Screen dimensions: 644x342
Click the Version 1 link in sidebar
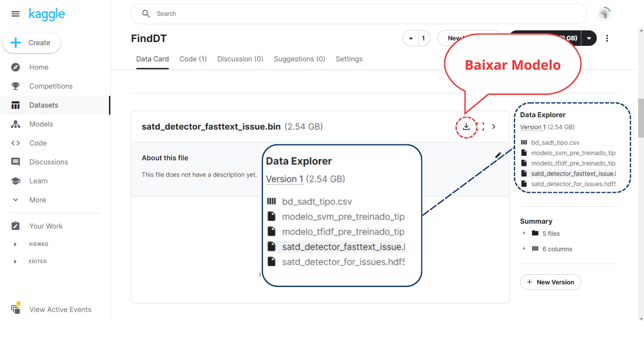pos(533,127)
